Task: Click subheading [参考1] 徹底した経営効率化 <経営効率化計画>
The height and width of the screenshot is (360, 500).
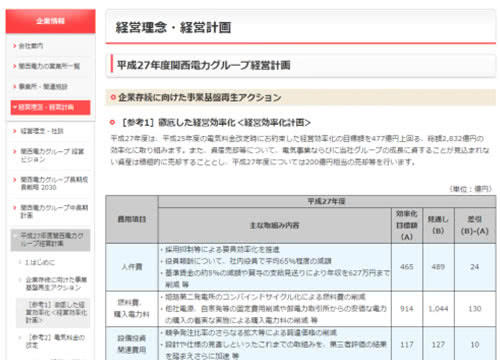Action: tap(216, 123)
